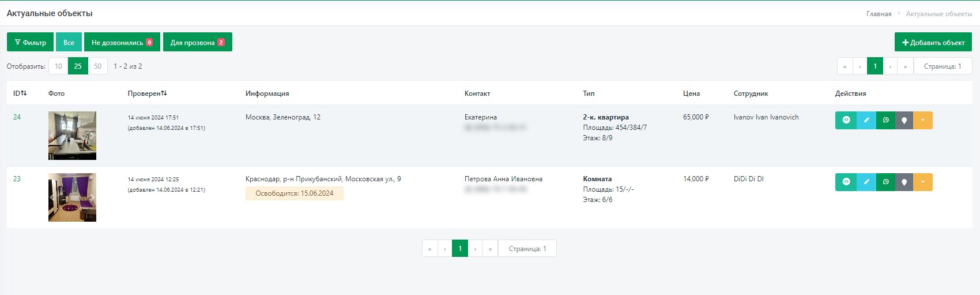Open object ID 24 link
Screen dimensions: 980x295
(17, 117)
